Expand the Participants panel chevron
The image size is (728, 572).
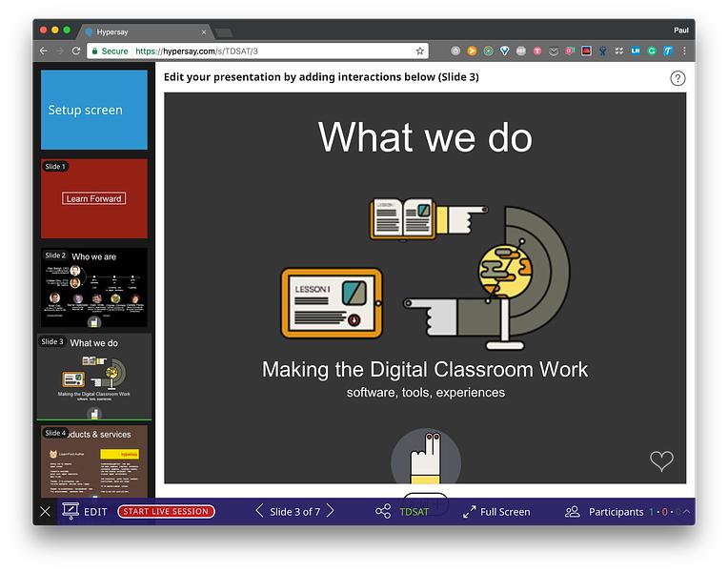687,511
